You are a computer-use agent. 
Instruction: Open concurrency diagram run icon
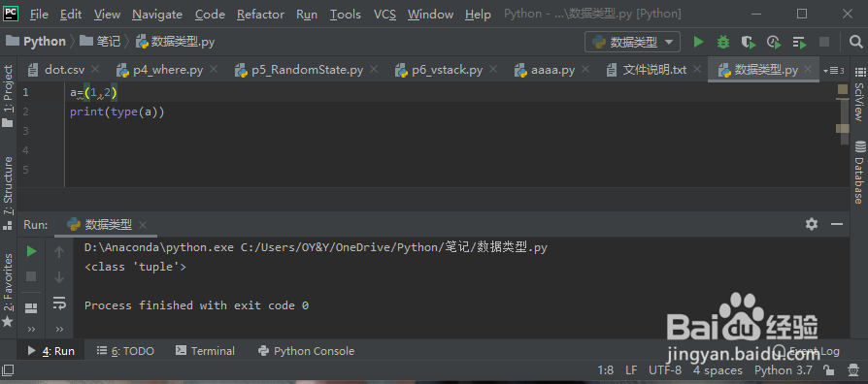coord(799,42)
